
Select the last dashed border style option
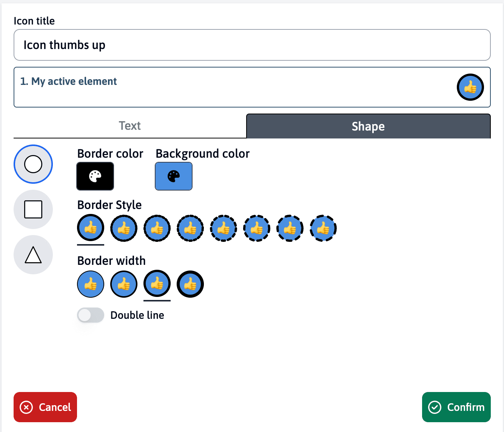(323, 228)
